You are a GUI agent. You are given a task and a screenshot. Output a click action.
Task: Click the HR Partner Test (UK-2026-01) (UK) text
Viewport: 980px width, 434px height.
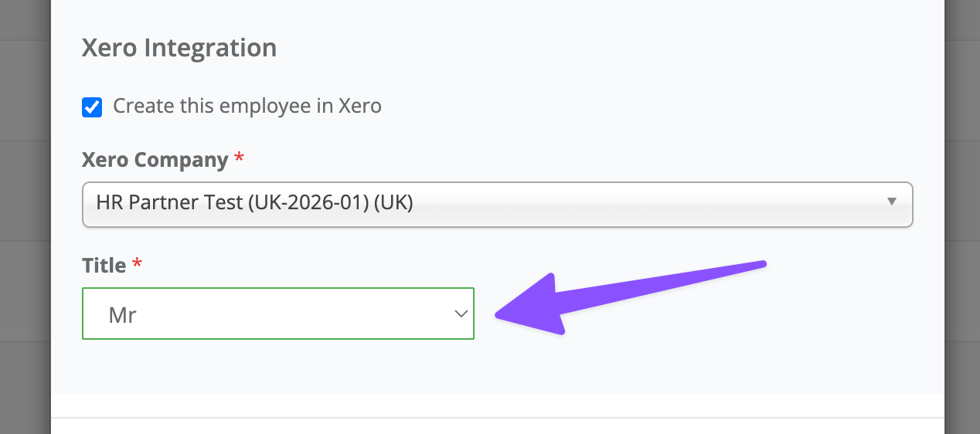point(255,202)
